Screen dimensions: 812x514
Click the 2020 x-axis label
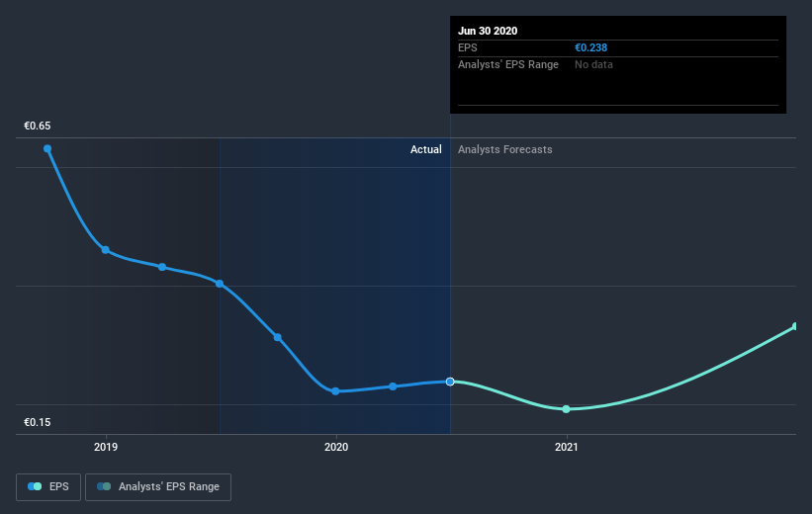[x=336, y=447]
